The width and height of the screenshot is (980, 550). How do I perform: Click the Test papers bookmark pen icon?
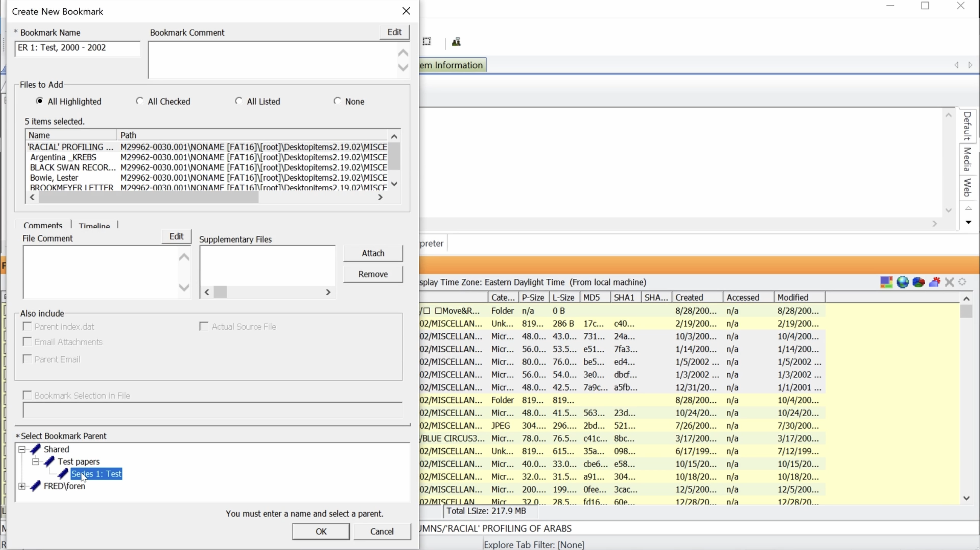click(x=49, y=461)
